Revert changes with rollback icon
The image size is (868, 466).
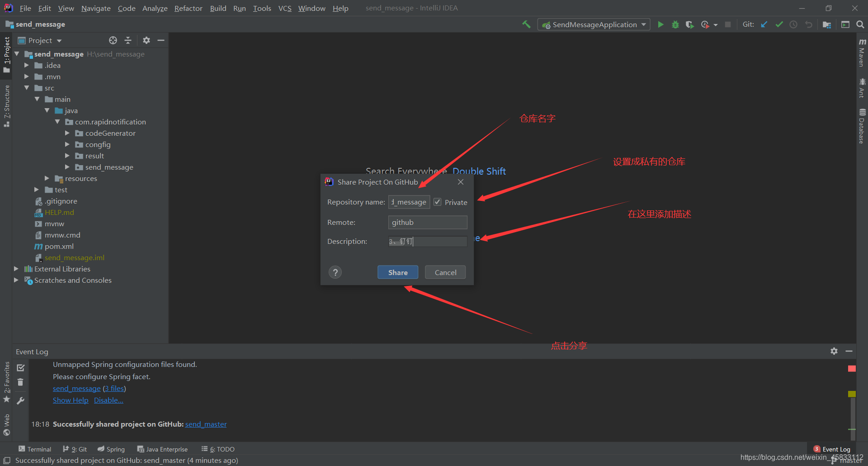808,24
